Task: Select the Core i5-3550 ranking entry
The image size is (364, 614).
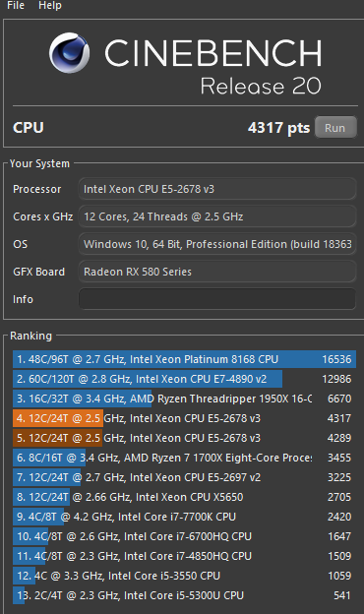Action: click(184, 576)
